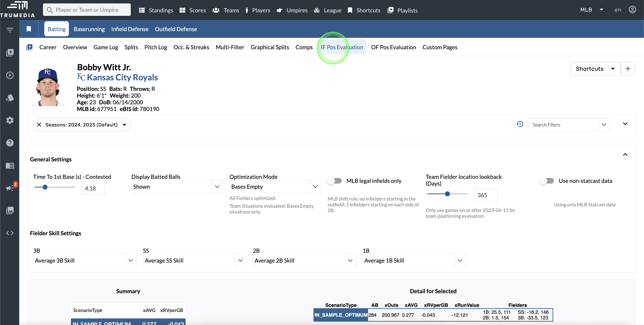
Task: Collapse the General Settings panel chevron
Action: coord(625,155)
